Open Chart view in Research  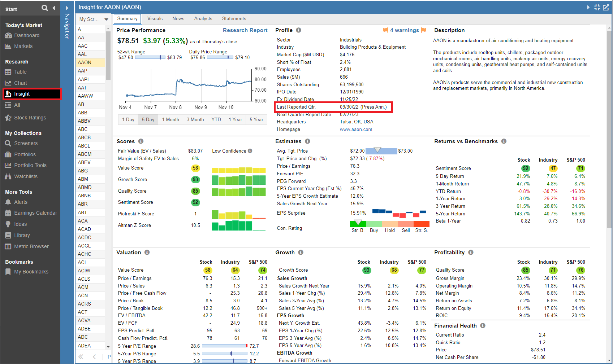(16, 83)
